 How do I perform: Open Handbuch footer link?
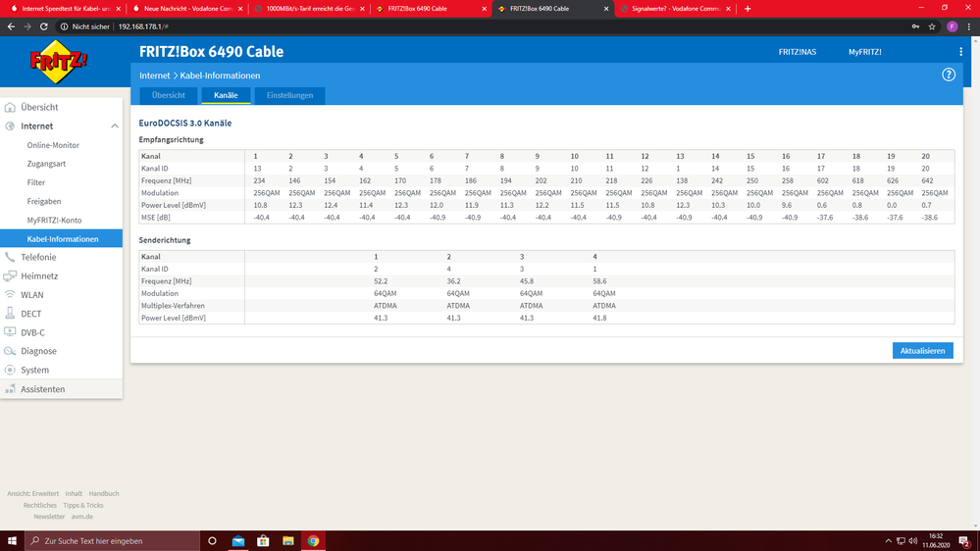[104, 493]
